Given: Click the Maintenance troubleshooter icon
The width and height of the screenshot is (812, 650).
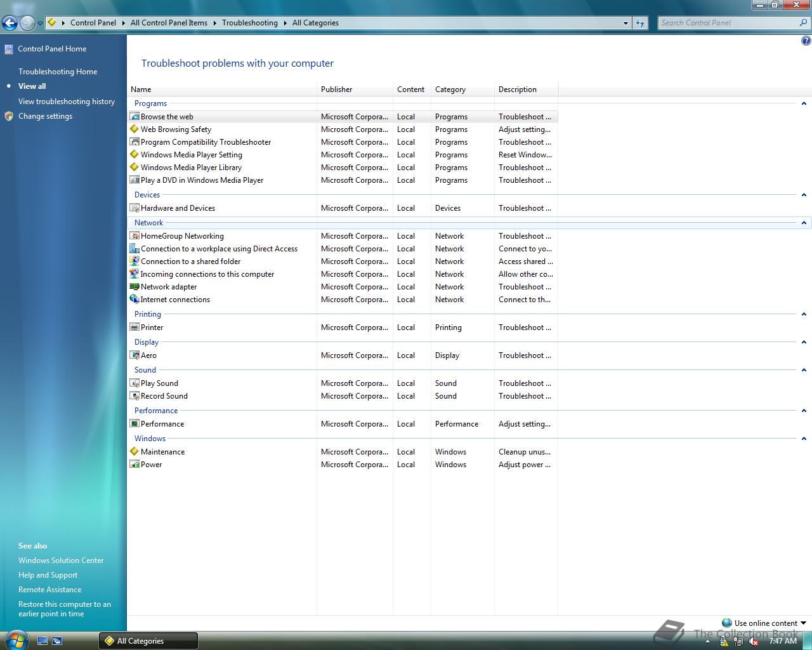Looking at the screenshot, I should [x=134, y=451].
